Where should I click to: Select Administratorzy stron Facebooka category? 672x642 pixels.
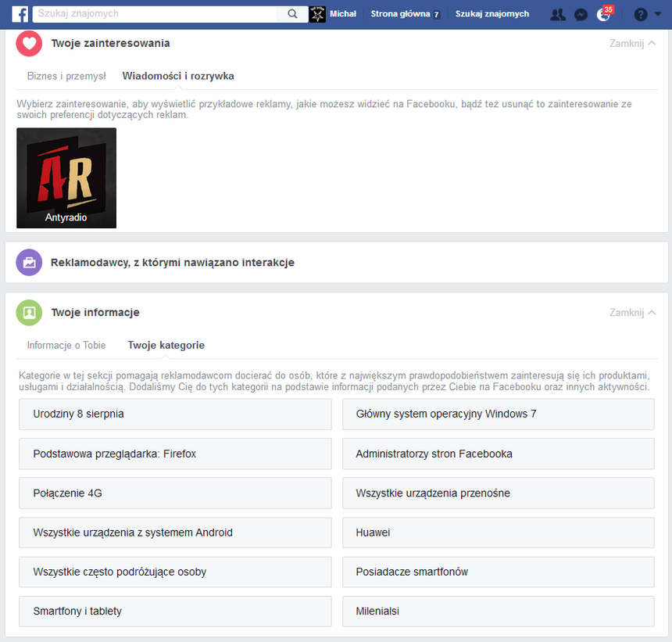pyautogui.click(x=498, y=454)
